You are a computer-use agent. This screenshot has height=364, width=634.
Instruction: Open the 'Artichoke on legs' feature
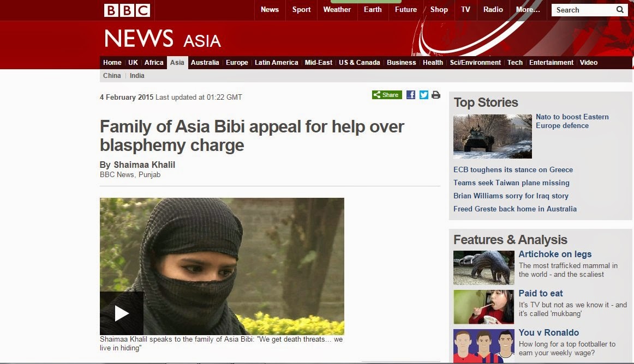(555, 254)
